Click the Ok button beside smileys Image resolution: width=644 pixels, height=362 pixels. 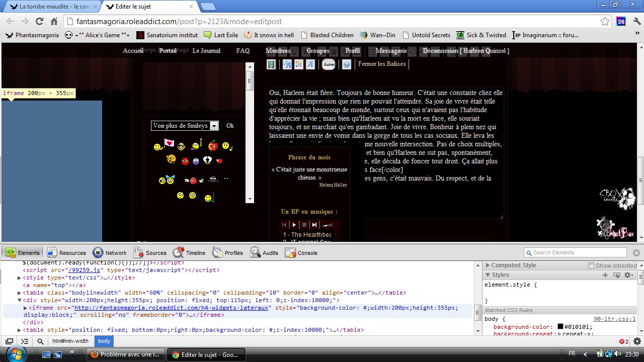230,126
